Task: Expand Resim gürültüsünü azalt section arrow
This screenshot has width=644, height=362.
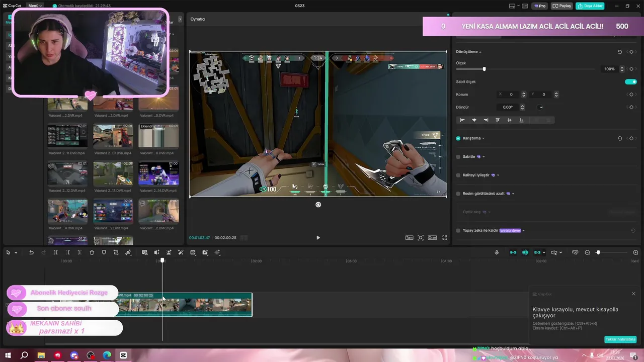Action: point(513,194)
